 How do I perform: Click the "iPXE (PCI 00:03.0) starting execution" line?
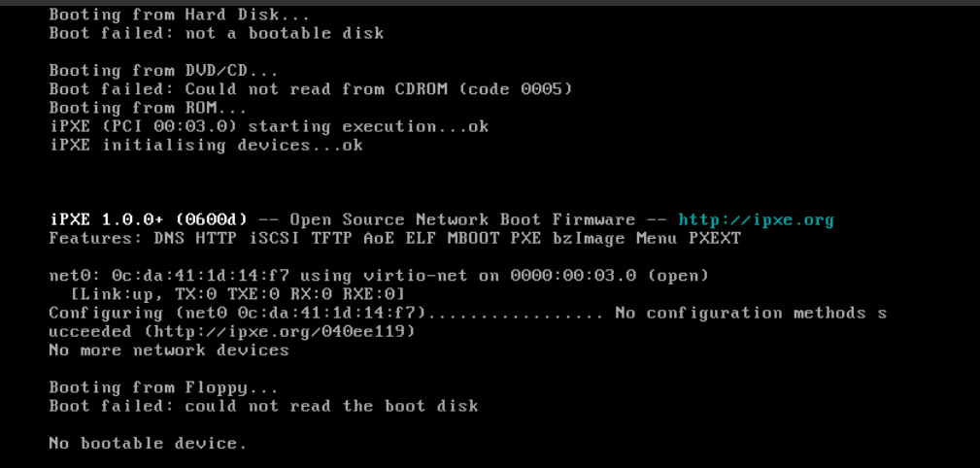[269, 126]
